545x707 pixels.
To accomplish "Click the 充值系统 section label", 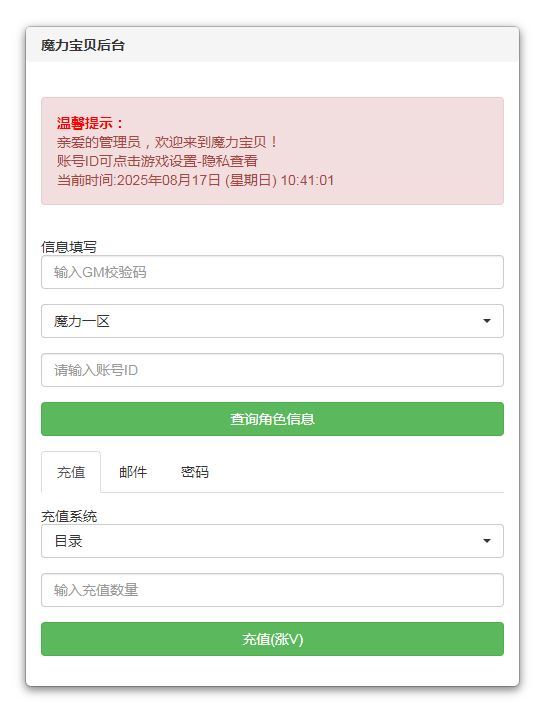I will pos(69,516).
